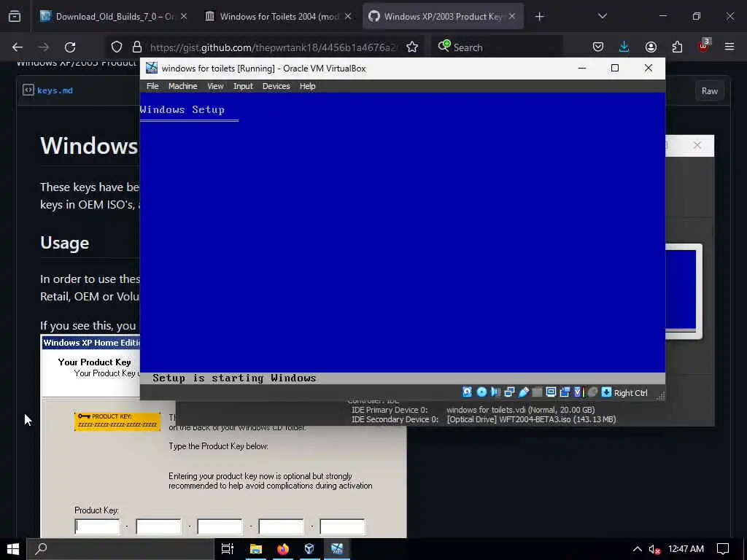The height and width of the screenshot is (560, 747).
Task: Open the VirtualBox Input menu
Action: pos(243,86)
